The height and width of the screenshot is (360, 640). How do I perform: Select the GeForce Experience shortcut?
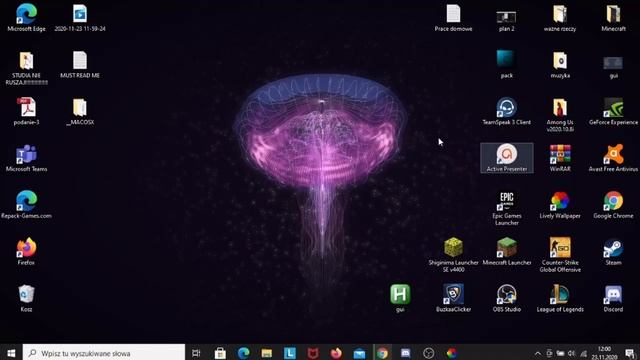pyautogui.click(x=613, y=111)
